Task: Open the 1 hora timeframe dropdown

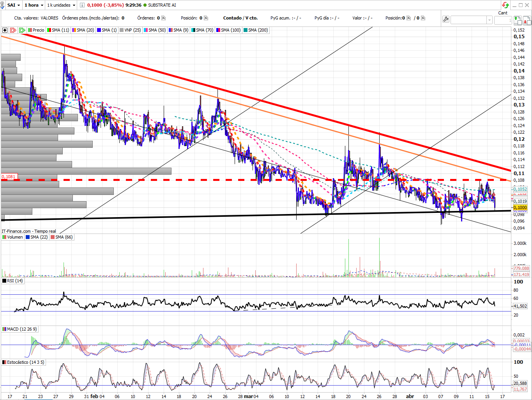Action: tap(34, 5)
